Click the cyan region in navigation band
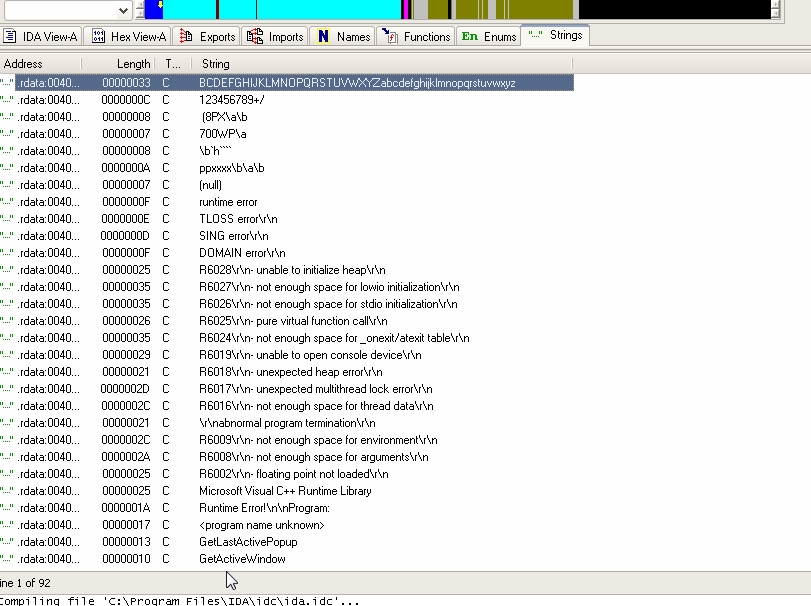 (280, 10)
